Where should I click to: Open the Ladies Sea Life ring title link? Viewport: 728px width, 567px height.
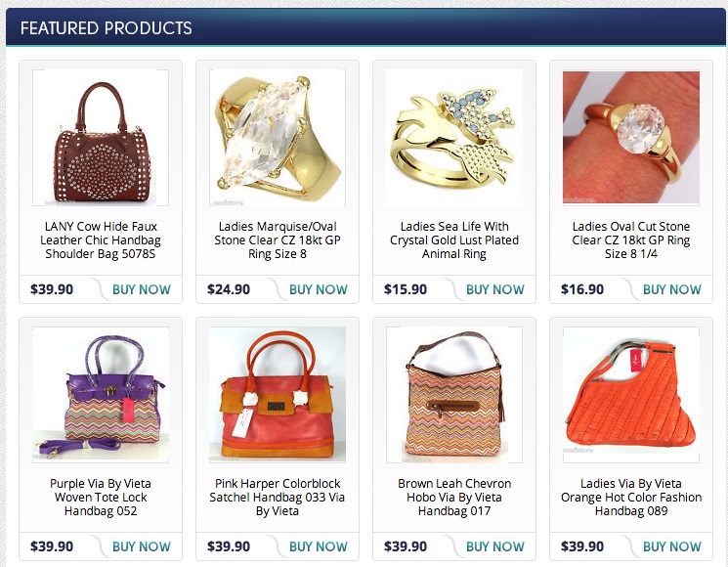coord(454,240)
